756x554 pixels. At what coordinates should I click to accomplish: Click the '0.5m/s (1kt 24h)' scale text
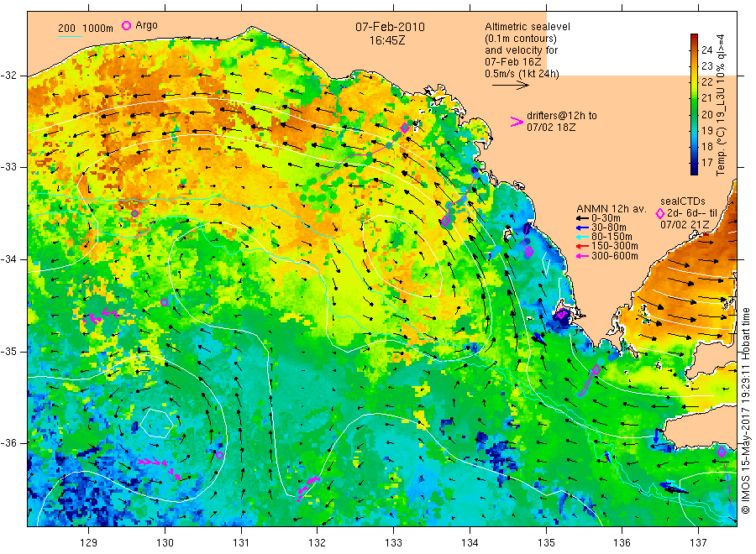(522, 74)
